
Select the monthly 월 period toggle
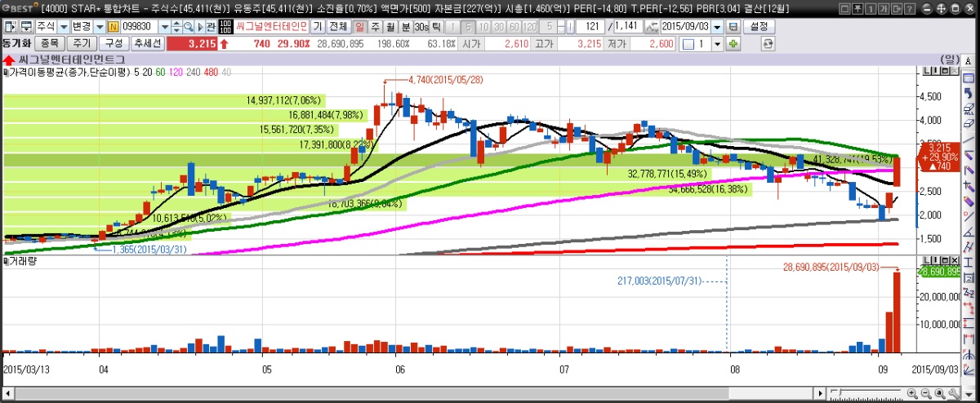[x=390, y=26]
